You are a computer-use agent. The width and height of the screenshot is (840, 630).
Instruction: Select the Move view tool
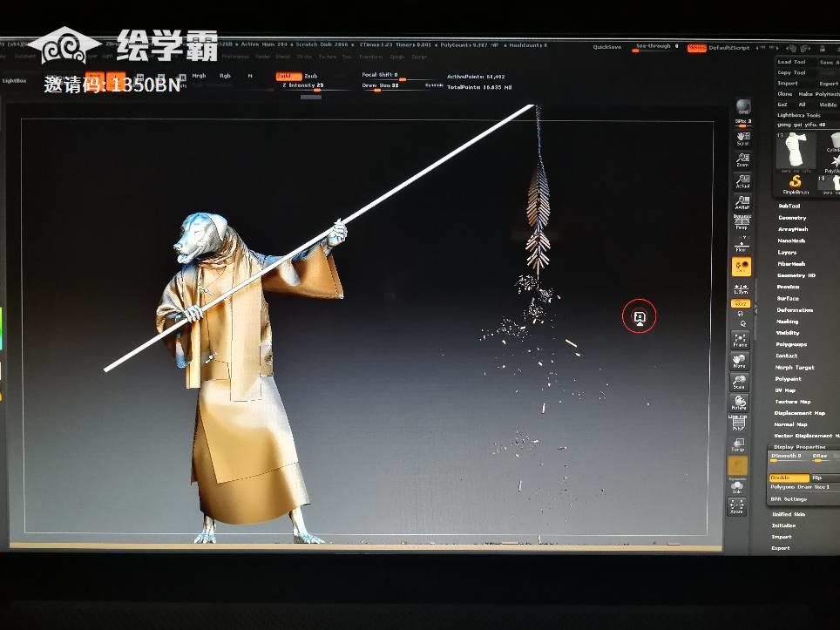pos(739,361)
